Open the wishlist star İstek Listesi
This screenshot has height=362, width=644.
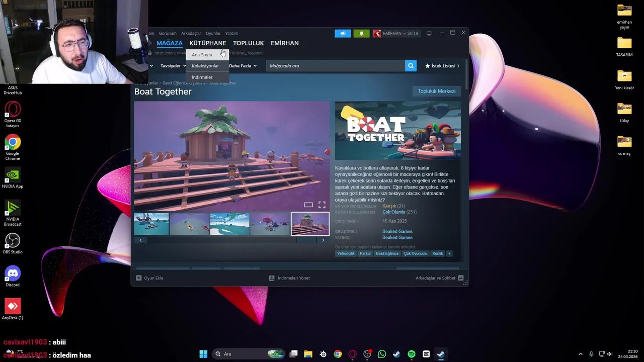[x=442, y=66]
